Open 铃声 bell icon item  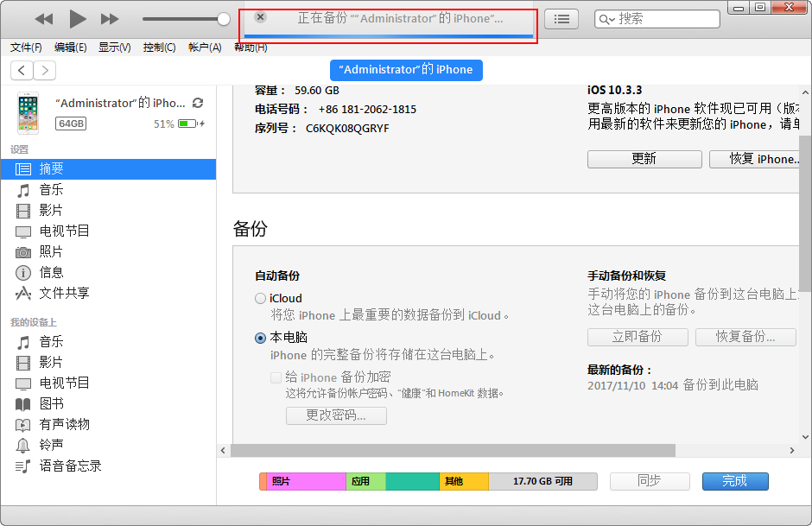(108, 445)
